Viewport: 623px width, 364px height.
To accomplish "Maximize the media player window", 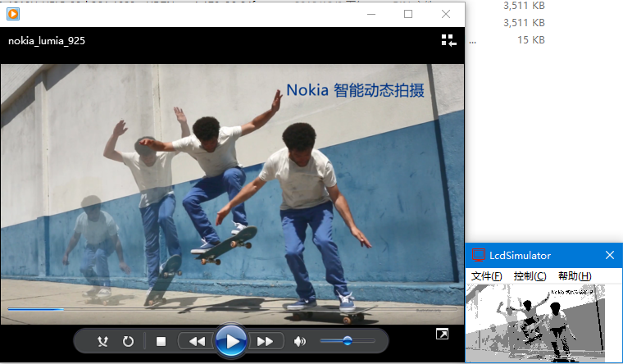I will 408,14.
